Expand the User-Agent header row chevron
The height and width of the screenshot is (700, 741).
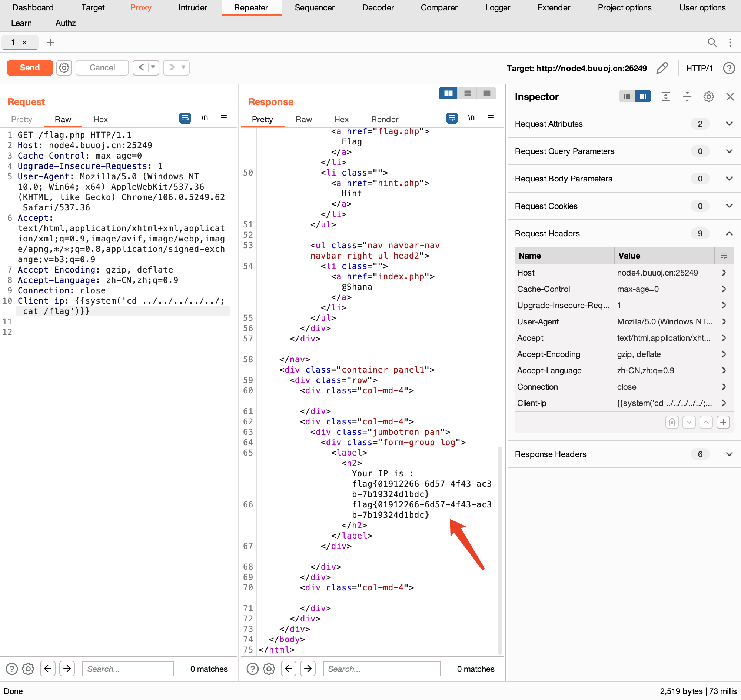click(x=724, y=321)
